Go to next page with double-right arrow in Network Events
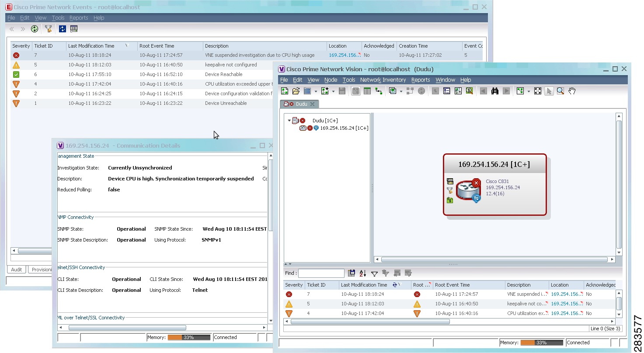 [x=23, y=29]
